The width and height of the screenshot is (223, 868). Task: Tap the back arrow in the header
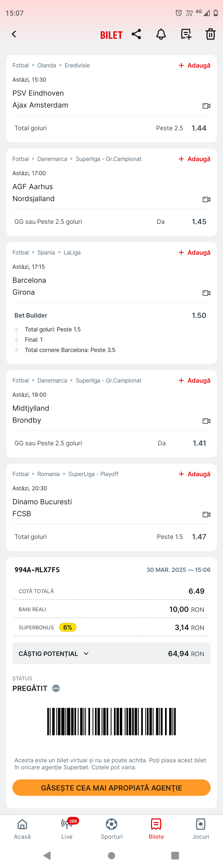click(14, 34)
